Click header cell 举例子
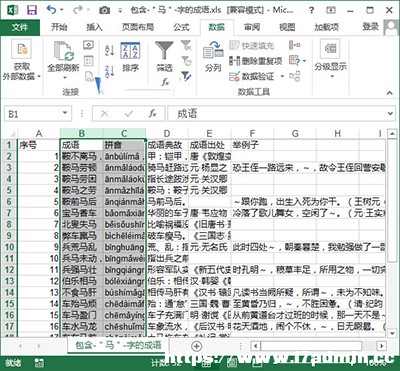This screenshot has width=400, height=371. tap(252, 145)
